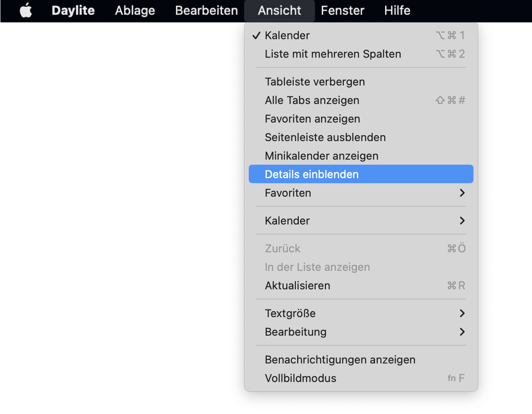Choose Seitenleiste ausblenden

(x=361, y=137)
